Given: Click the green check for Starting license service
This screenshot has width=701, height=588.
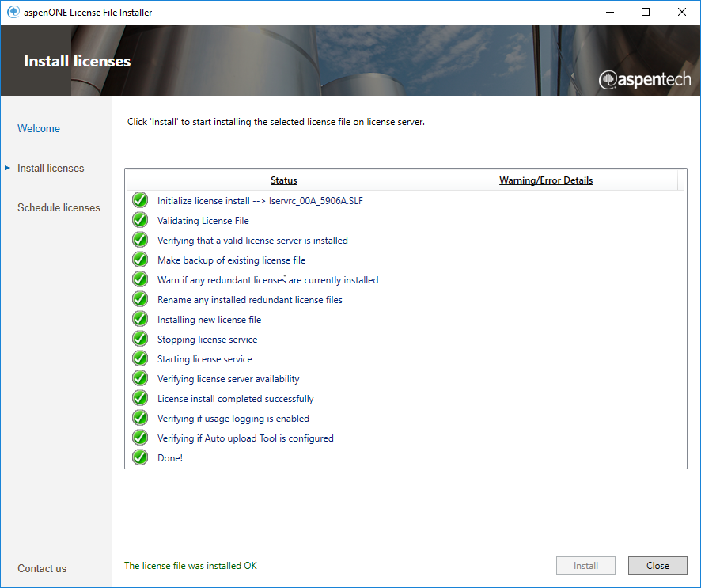Looking at the screenshot, I should (x=140, y=358).
